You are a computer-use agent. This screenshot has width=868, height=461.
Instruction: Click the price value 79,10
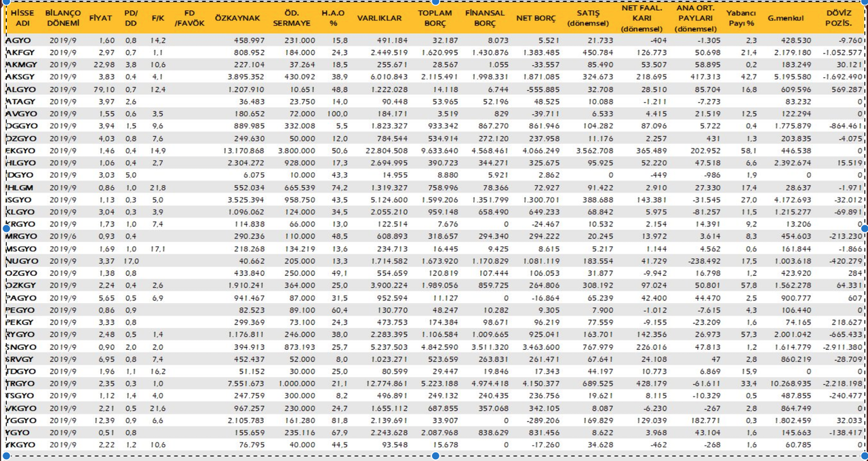[x=103, y=89]
